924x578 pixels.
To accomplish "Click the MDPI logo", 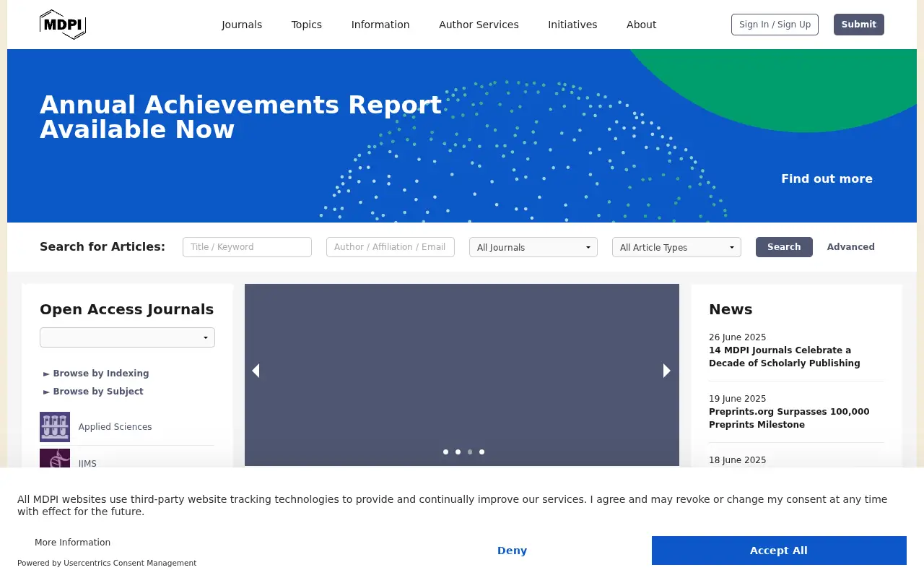I will click(63, 25).
